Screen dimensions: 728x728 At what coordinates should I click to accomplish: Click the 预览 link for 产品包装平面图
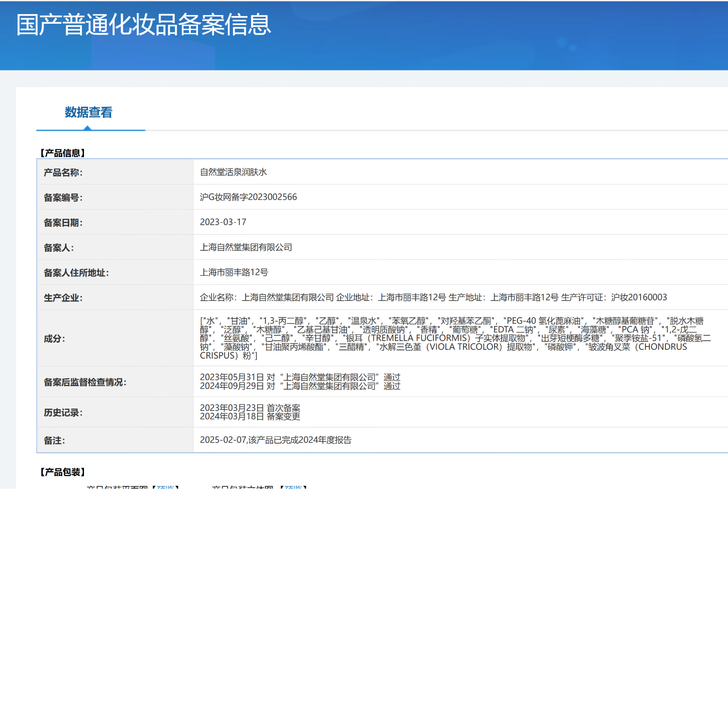point(165,487)
